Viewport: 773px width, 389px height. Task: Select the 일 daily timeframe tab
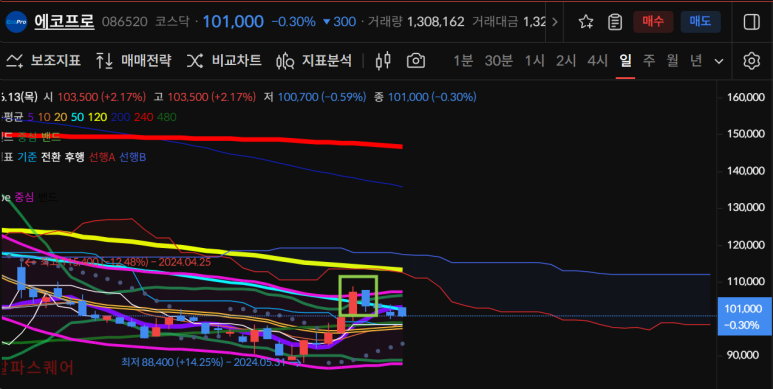coord(625,61)
